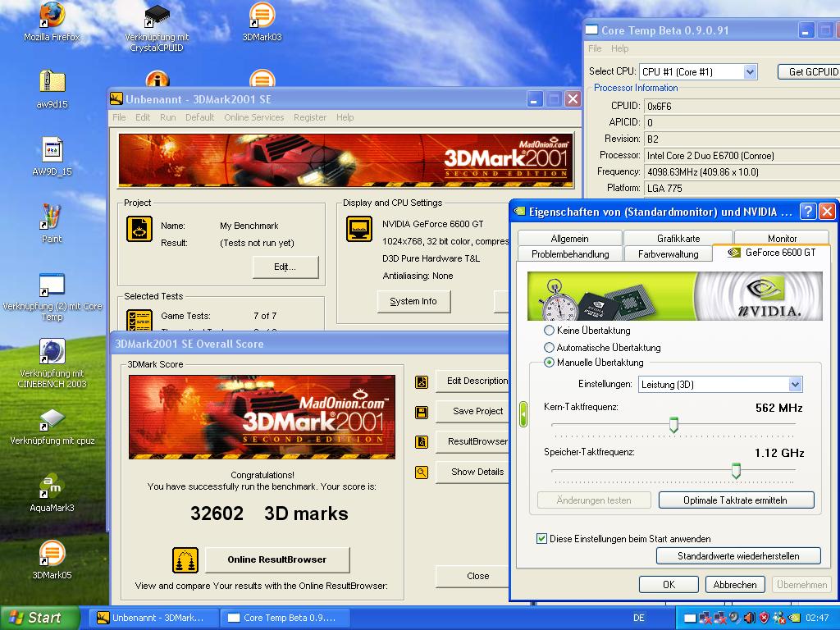Switch to Core Temp Beta taskbar item
Image resolution: width=840 pixels, height=630 pixels.
click(x=286, y=618)
